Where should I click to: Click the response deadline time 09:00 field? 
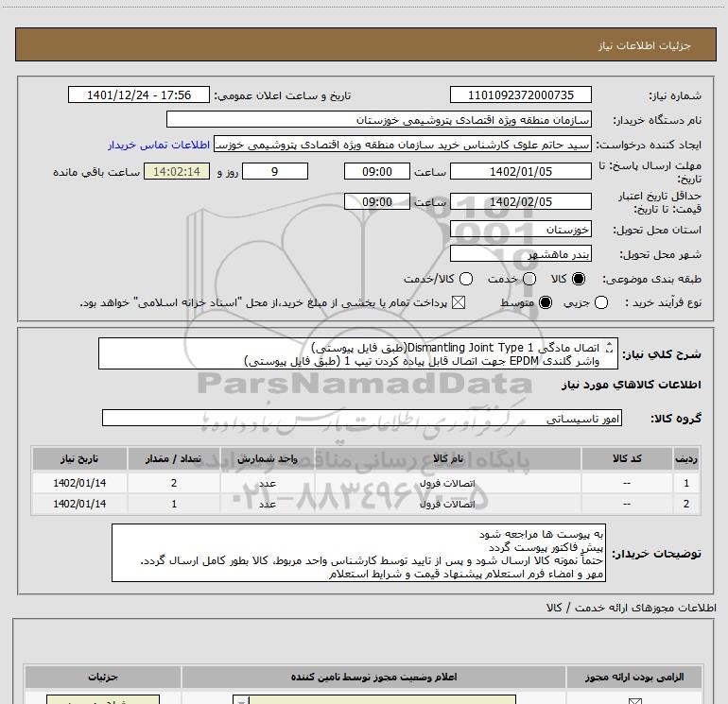pos(377,171)
